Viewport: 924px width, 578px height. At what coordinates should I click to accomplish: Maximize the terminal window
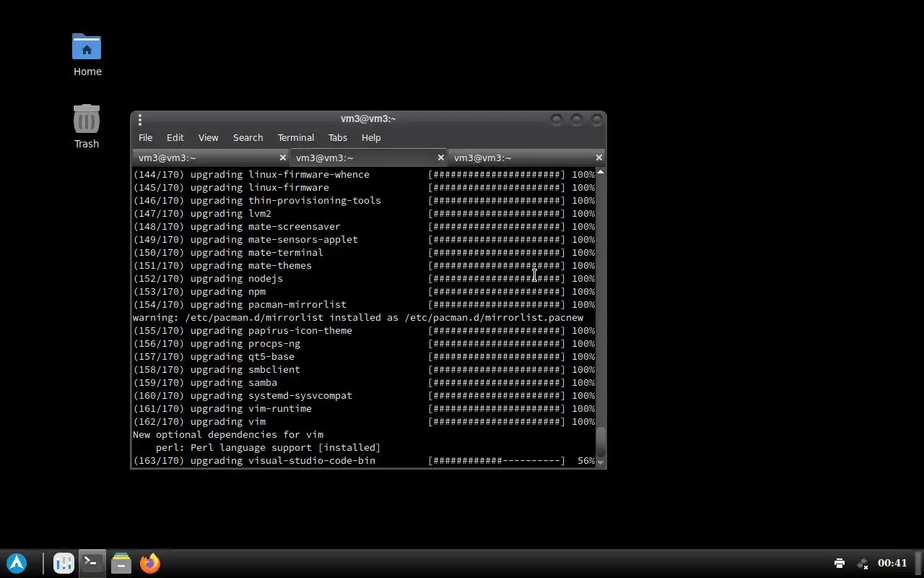coord(577,119)
